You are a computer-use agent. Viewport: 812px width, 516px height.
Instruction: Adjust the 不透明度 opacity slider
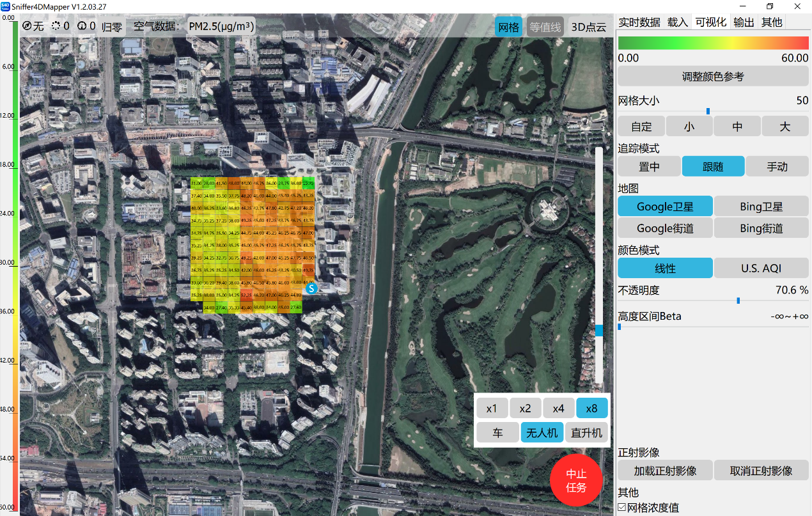tap(738, 301)
